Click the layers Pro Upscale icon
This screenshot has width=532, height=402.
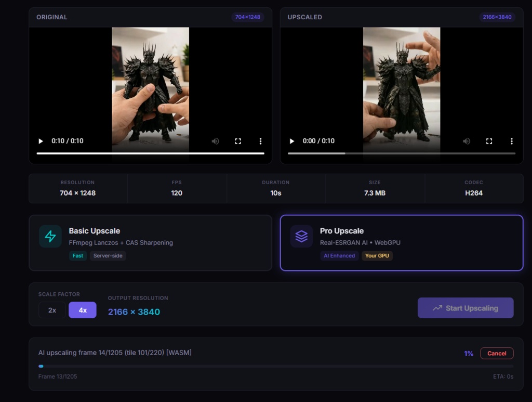301,236
